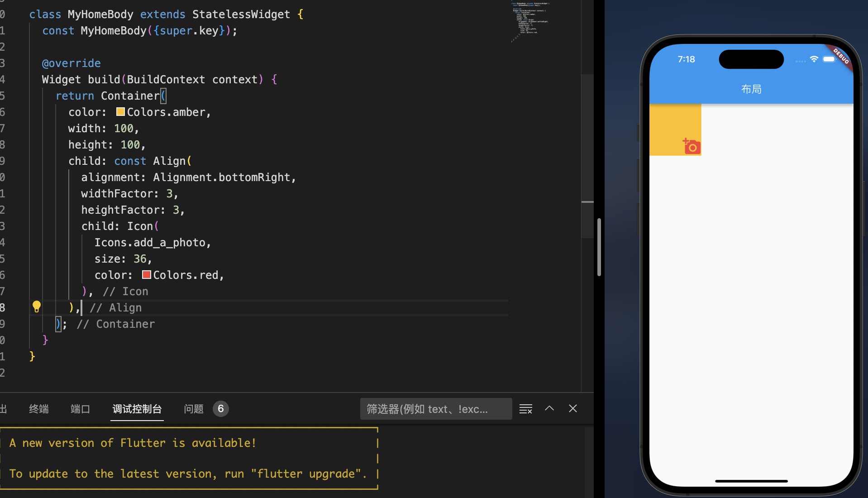Open the 问题 tab

(194, 409)
